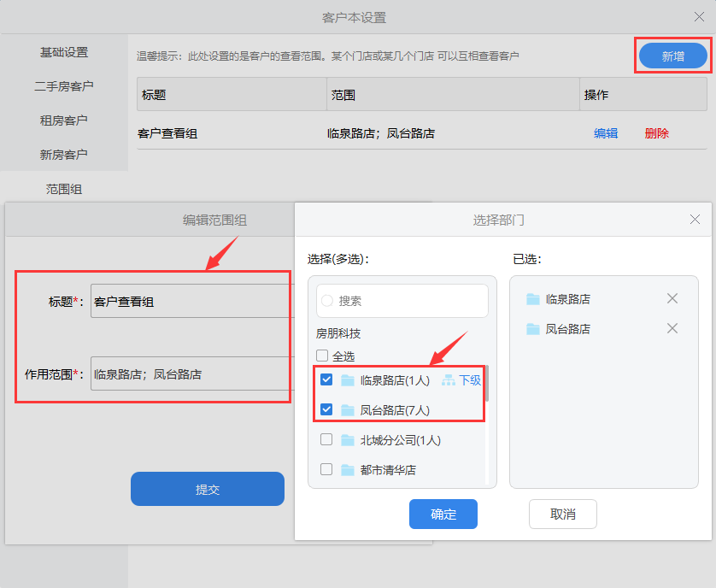Select 北城分公司(1人) row label
The width and height of the screenshot is (716, 588).
click(401, 440)
